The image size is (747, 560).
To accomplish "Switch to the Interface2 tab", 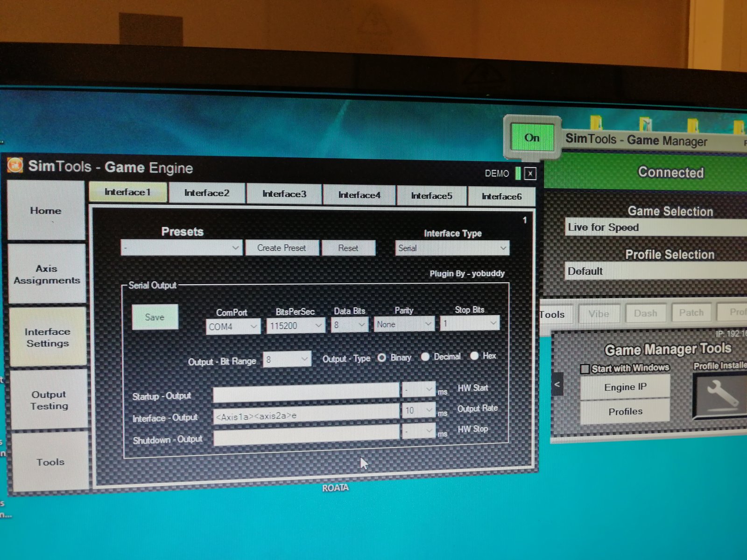I will tap(206, 193).
